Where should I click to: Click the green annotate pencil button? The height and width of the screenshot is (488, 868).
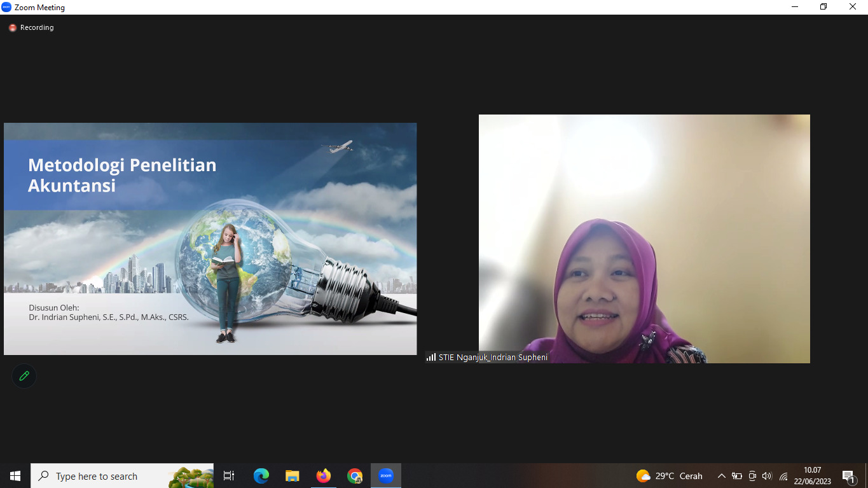tap(24, 376)
